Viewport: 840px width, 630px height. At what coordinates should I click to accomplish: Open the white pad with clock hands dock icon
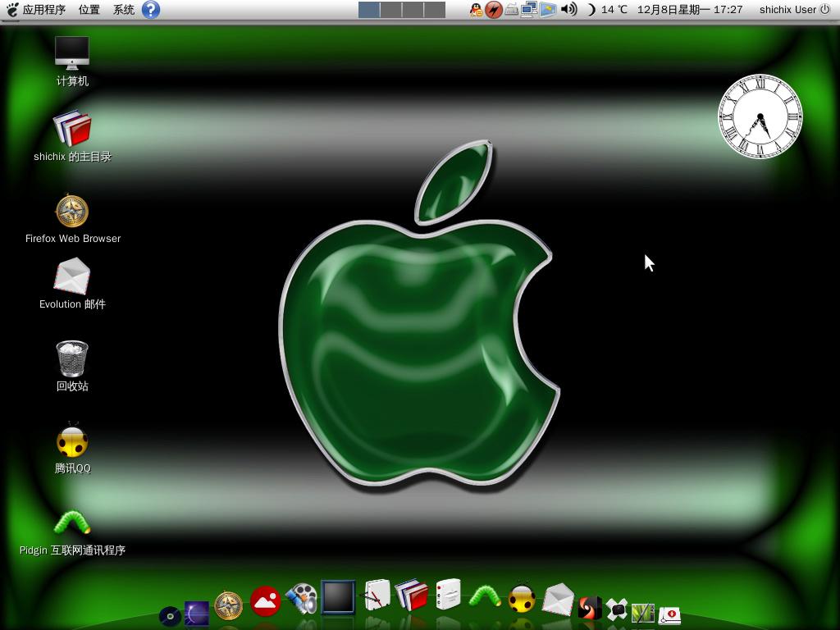(x=377, y=595)
